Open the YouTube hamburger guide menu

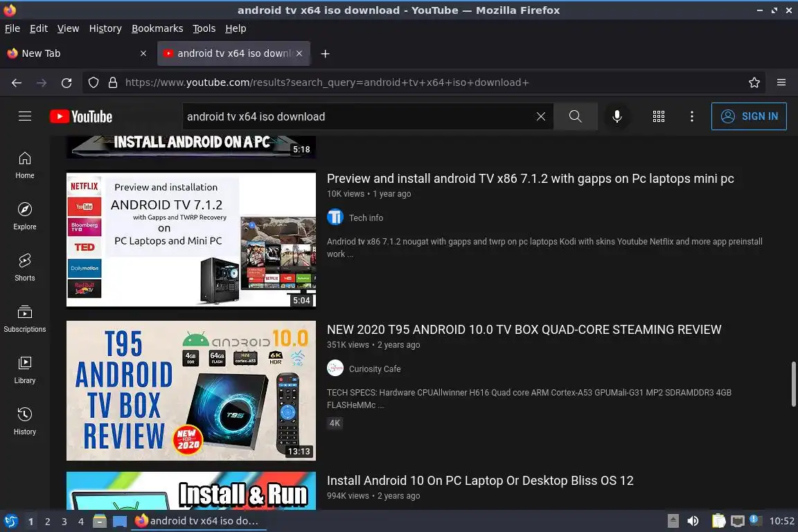24,116
